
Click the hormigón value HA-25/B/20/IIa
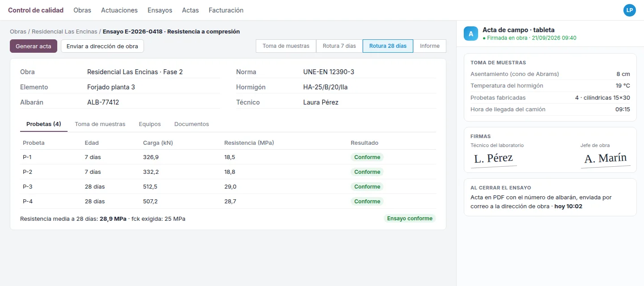326,87
